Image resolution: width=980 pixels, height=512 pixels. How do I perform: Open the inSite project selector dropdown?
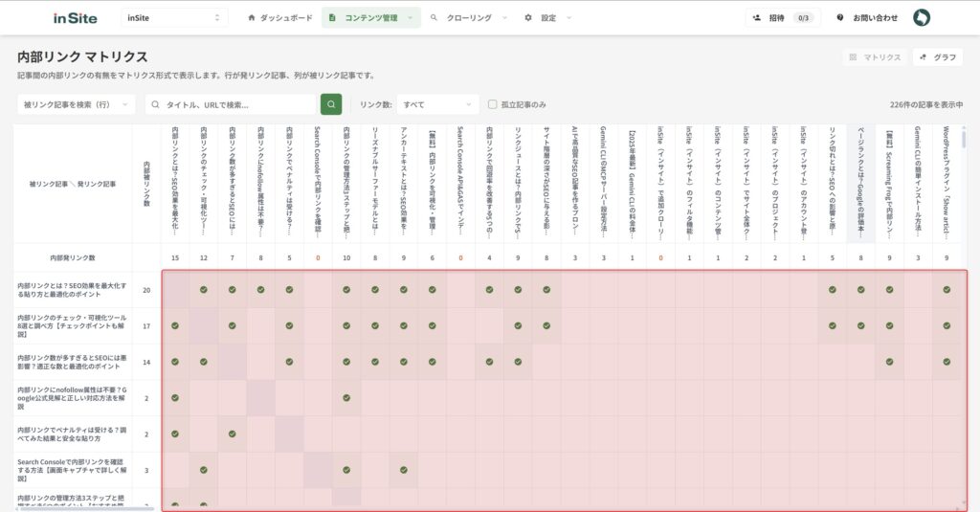coord(174,17)
